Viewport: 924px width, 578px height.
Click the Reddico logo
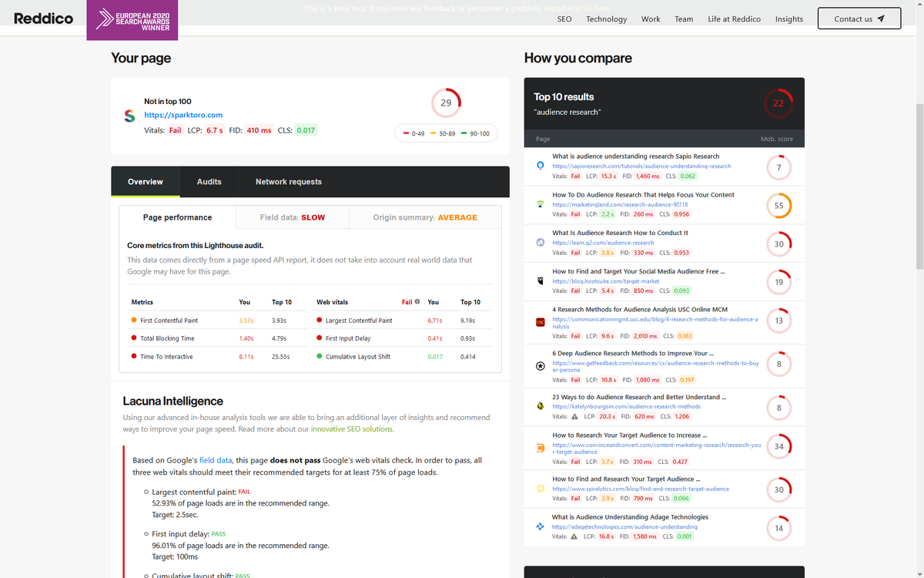43,18
